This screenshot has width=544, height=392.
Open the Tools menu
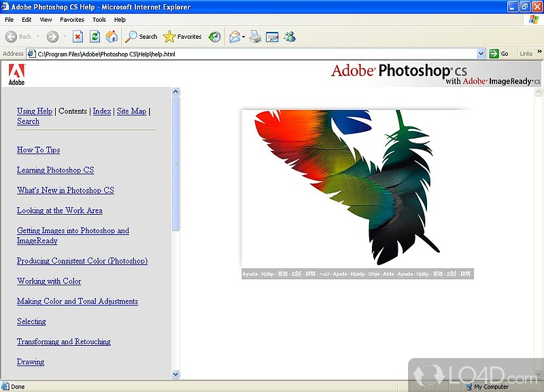click(99, 20)
